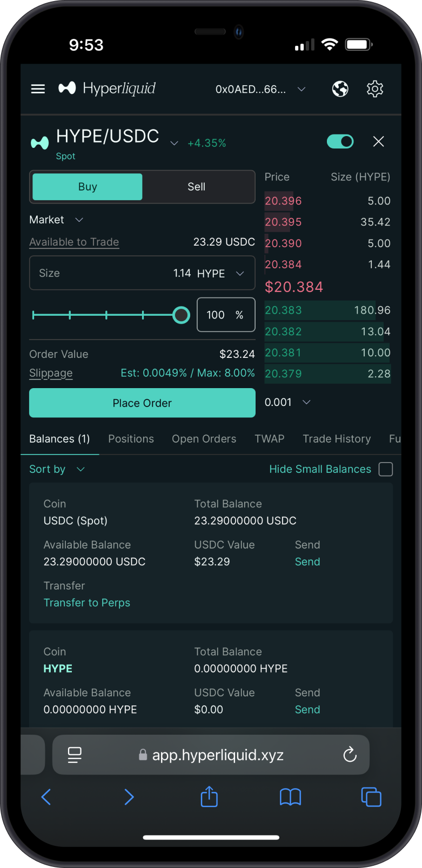Tap the app.hyperliquid.xyz address bar

[211, 755]
